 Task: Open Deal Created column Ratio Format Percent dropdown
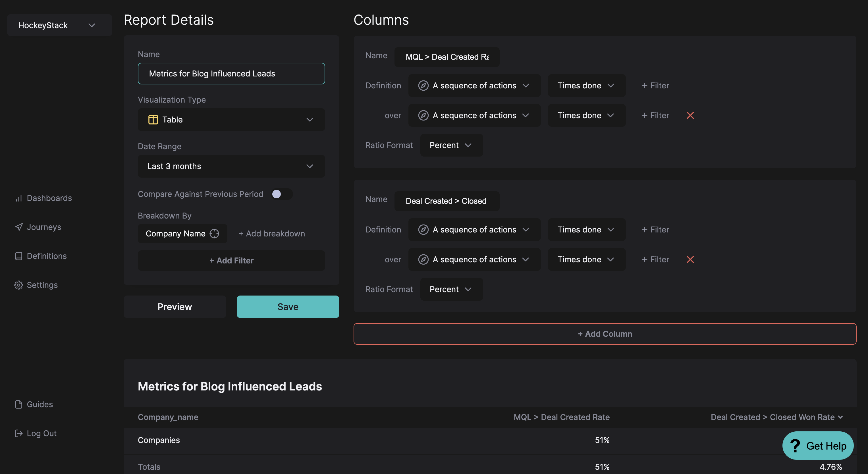tap(451, 289)
